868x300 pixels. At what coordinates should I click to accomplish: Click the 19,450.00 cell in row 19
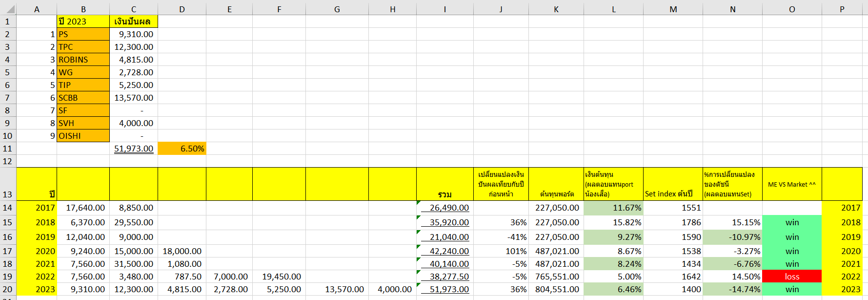(279, 277)
